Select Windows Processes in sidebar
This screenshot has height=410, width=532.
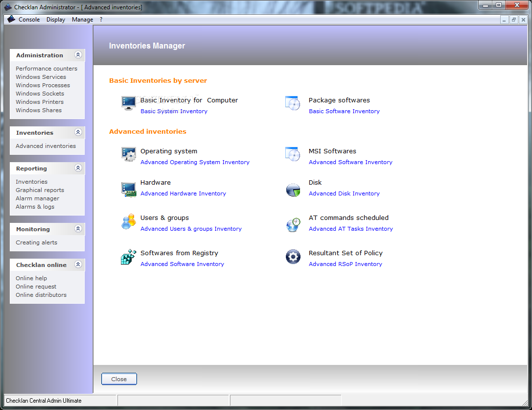click(x=43, y=85)
